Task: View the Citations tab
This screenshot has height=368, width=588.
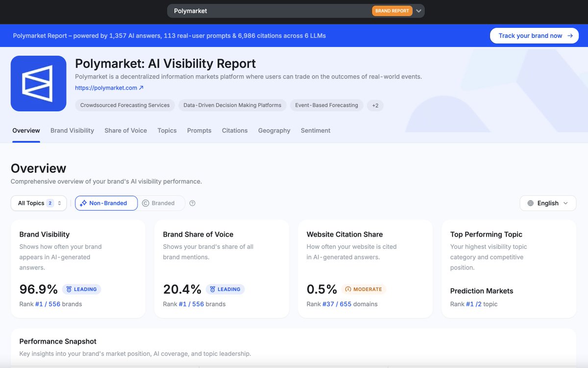Action: tap(235, 130)
